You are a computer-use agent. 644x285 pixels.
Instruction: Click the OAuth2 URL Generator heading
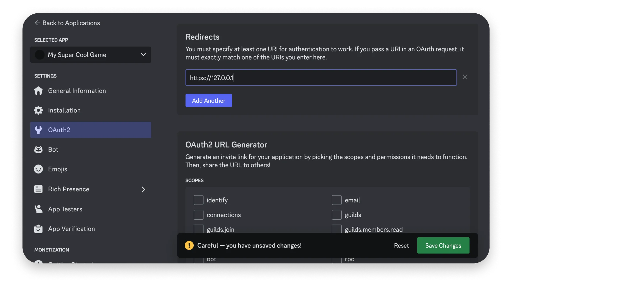[x=226, y=145]
